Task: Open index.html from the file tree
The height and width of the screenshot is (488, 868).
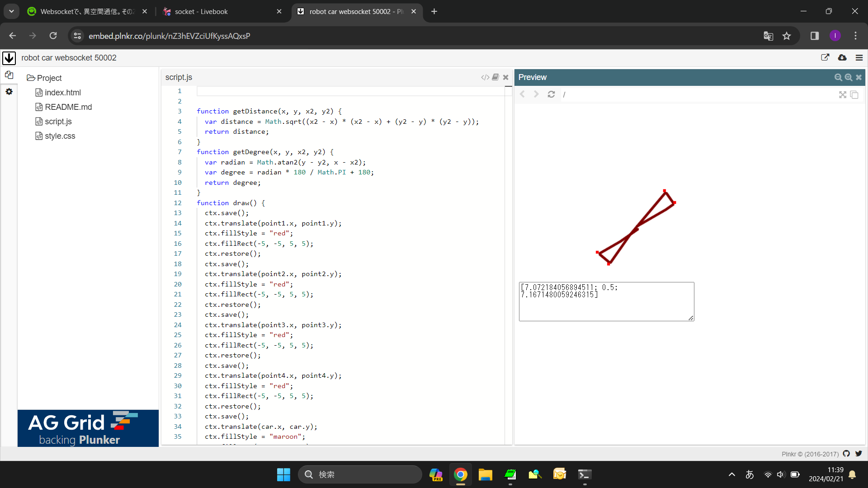Action: [63, 93]
